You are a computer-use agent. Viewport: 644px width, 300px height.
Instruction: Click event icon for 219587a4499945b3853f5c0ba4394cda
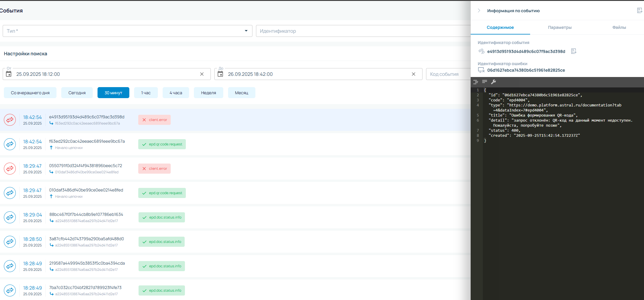[10, 266]
